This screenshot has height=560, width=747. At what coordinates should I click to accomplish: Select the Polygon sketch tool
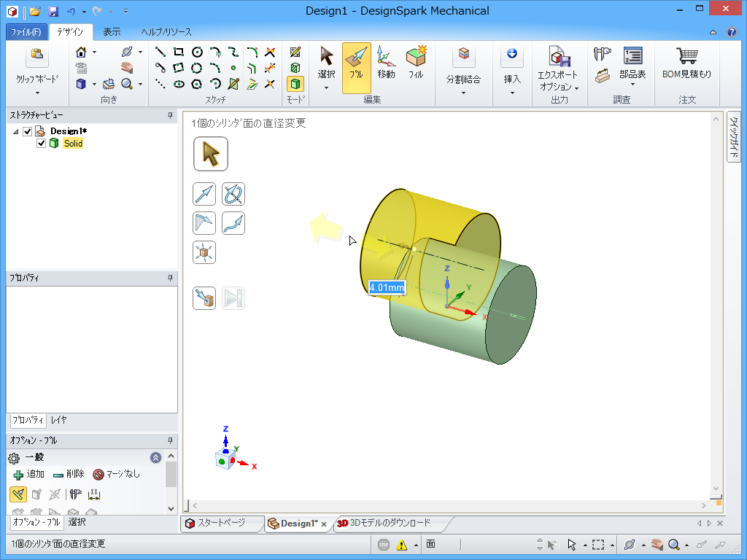197,85
